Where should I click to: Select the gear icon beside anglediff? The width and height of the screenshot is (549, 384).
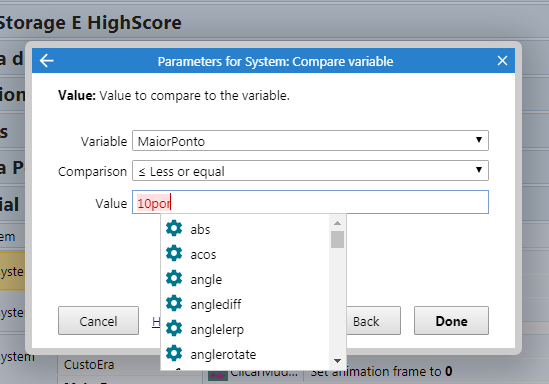[x=174, y=303]
